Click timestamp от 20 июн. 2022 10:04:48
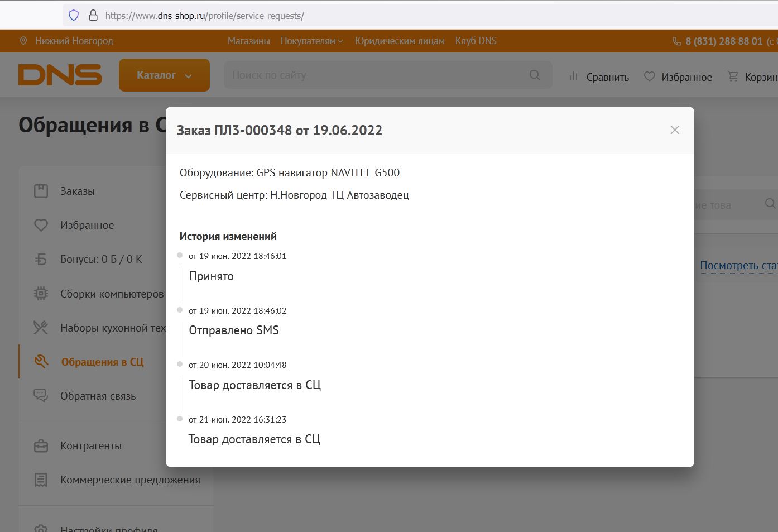The image size is (778, 532). (237, 365)
